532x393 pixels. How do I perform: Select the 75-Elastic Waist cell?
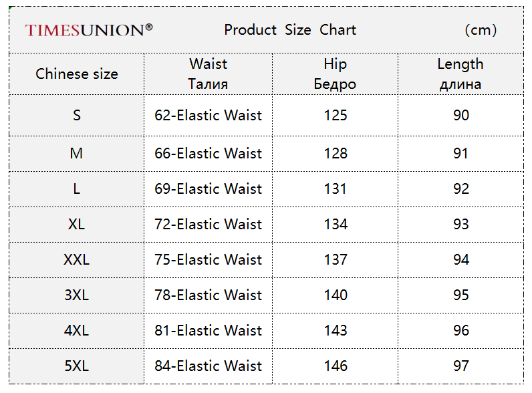coord(208,259)
